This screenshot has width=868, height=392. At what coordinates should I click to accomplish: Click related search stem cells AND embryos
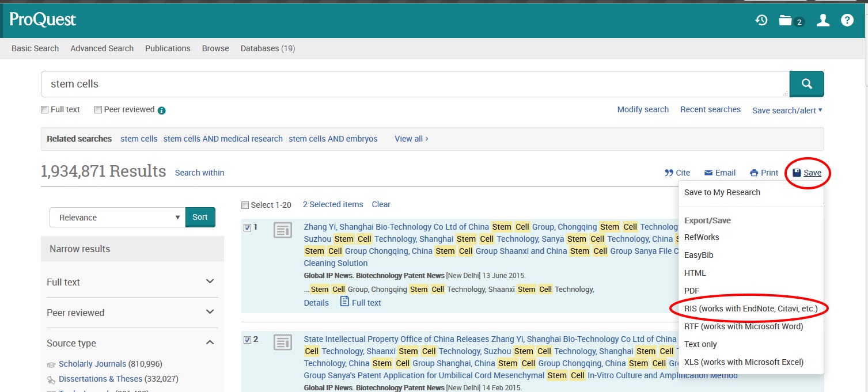pyautogui.click(x=333, y=139)
